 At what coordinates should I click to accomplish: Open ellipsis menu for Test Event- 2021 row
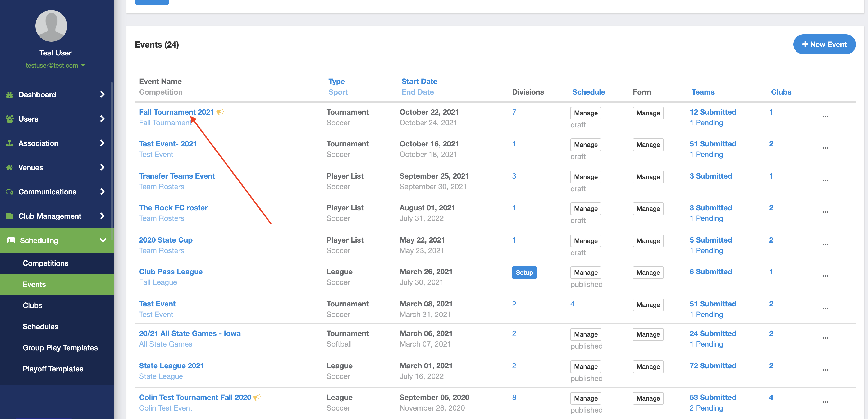click(825, 148)
